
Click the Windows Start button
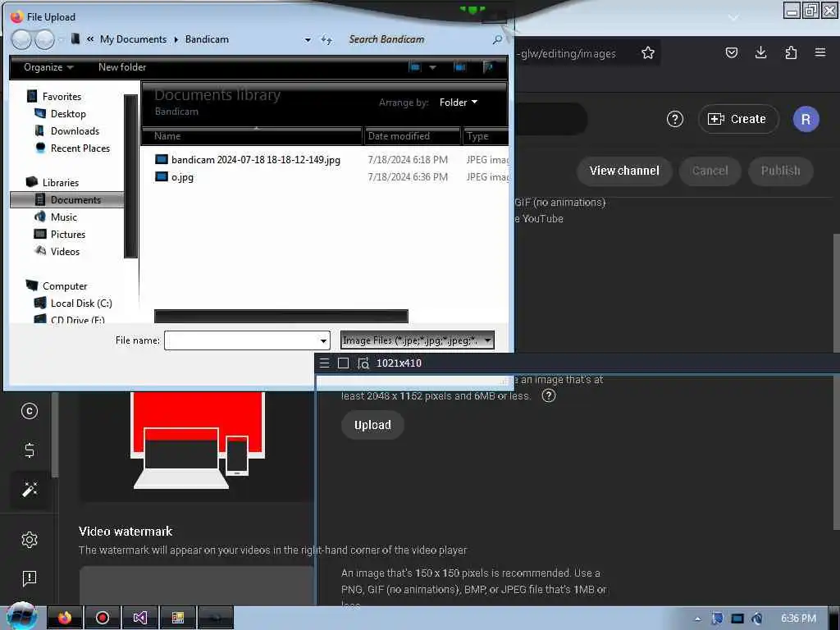coord(21,617)
